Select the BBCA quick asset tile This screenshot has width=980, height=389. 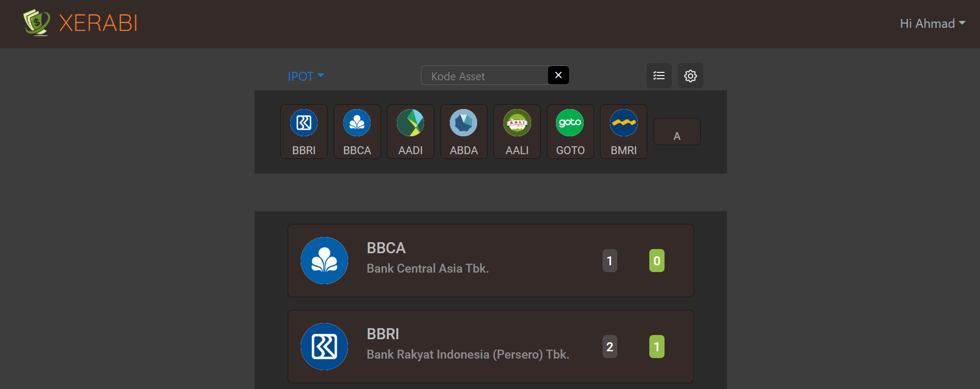[x=357, y=132]
